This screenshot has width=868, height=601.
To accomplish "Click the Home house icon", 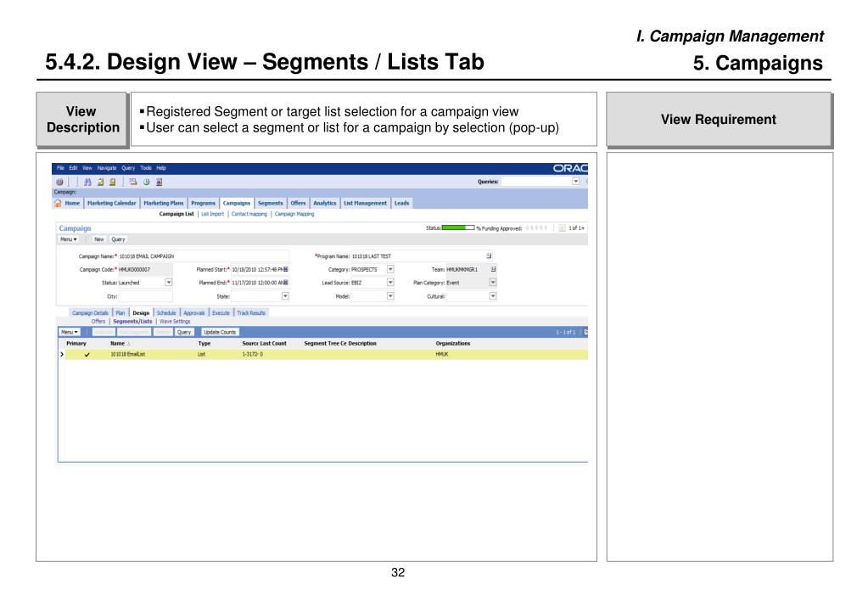I will tap(58, 203).
